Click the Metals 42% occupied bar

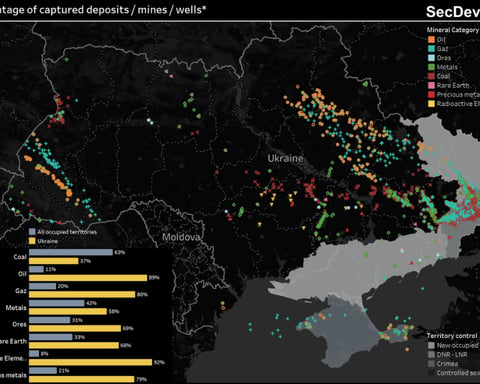(x=57, y=303)
